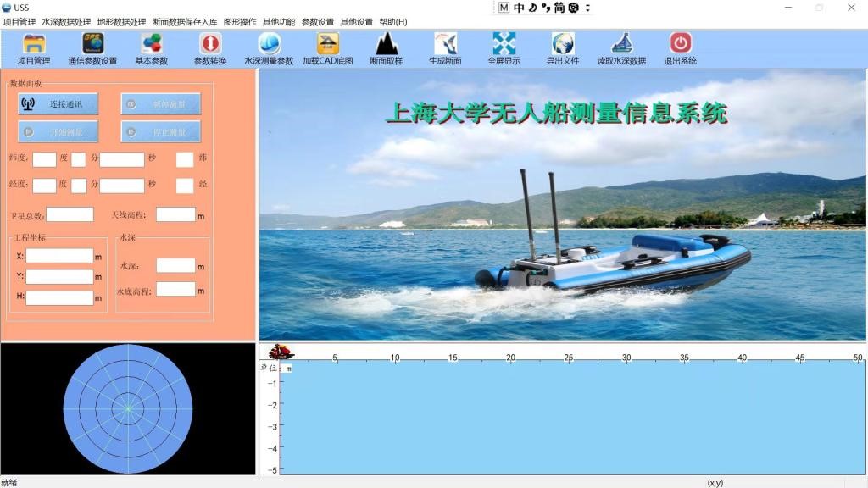Click the 基本参数 toolbar icon
This screenshot has height=488, width=868.
pos(151,49)
